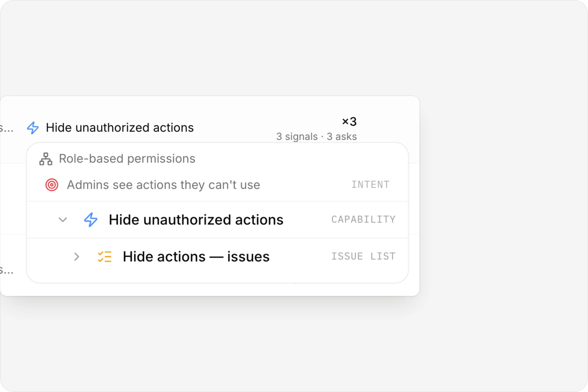This screenshot has width=588, height=392.
Task: Click the ISSUE LIST type label
Action: coord(364,257)
